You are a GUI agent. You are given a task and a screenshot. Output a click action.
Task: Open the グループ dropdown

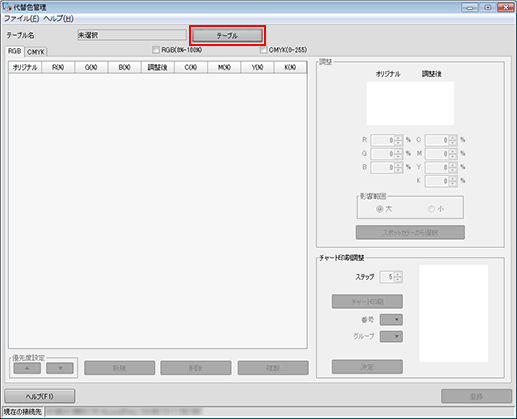point(391,336)
